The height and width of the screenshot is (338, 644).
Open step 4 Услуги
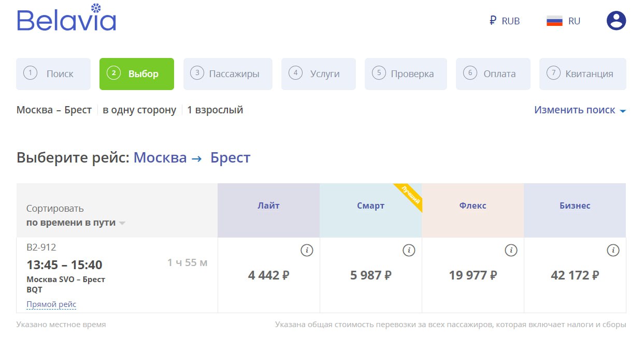pyautogui.click(x=319, y=74)
